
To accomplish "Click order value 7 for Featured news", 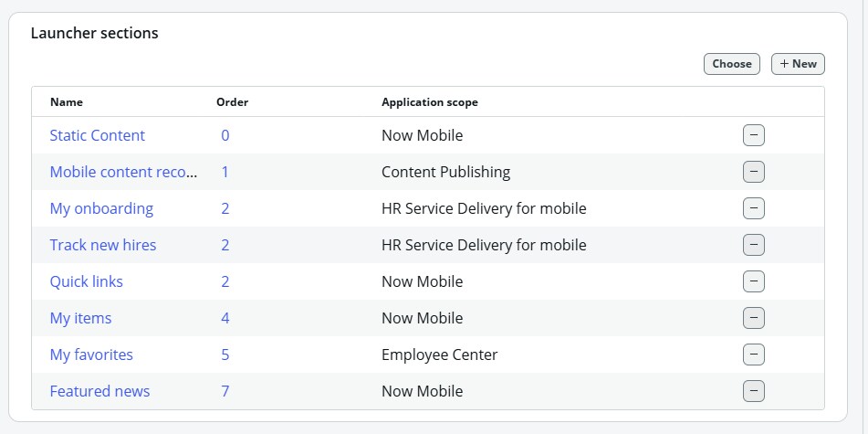I will (225, 391).
